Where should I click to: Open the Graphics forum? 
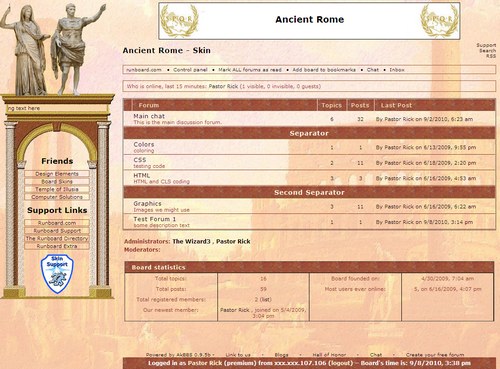point(147,203)
